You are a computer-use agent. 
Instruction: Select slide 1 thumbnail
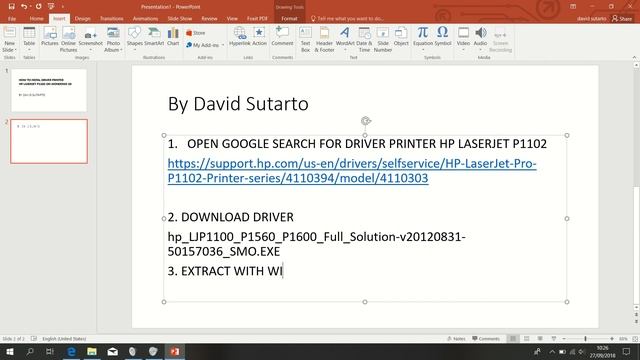click(x=49, y=90)
